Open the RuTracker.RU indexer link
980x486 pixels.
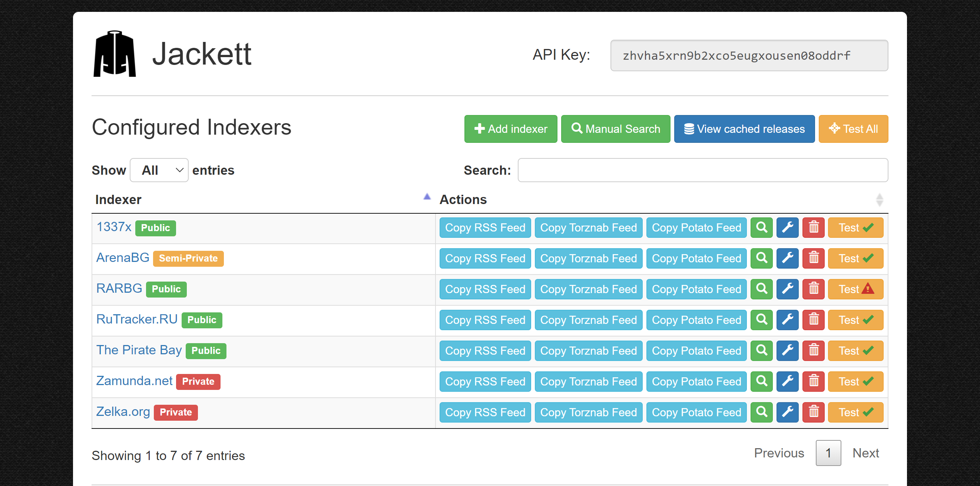tap(137, 319)
